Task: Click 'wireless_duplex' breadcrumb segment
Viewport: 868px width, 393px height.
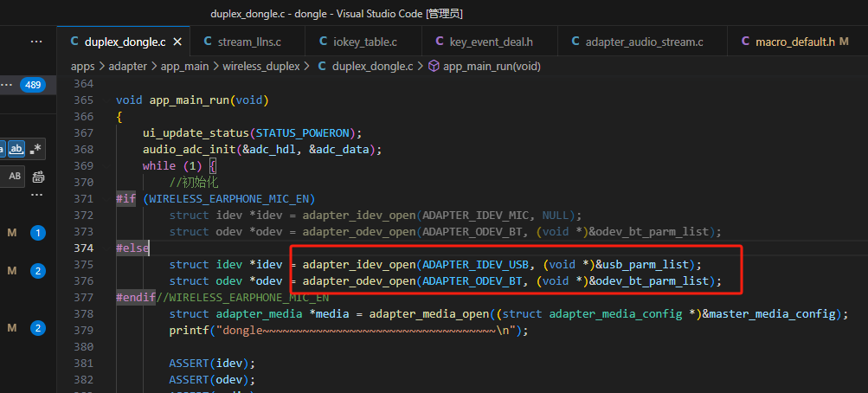Action: tap(260, 67)
